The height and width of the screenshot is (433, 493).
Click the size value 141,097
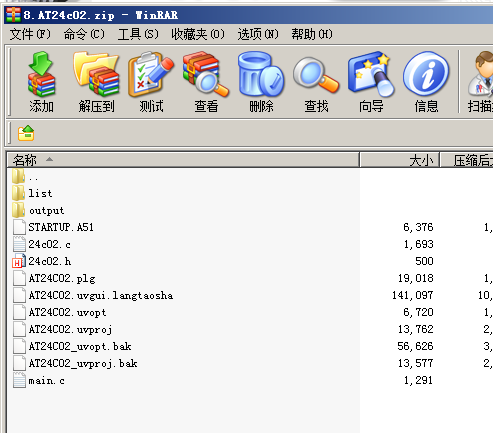(413, 295)
